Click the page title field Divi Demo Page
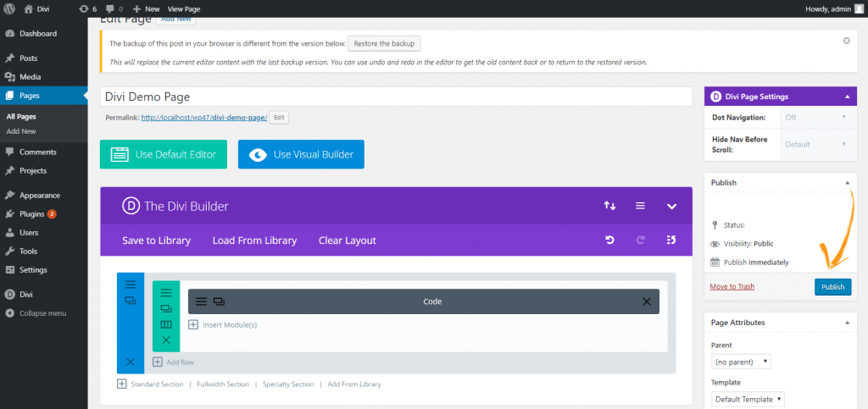The height and width of the screenshot is (409, 868). (x=397, y=97)
